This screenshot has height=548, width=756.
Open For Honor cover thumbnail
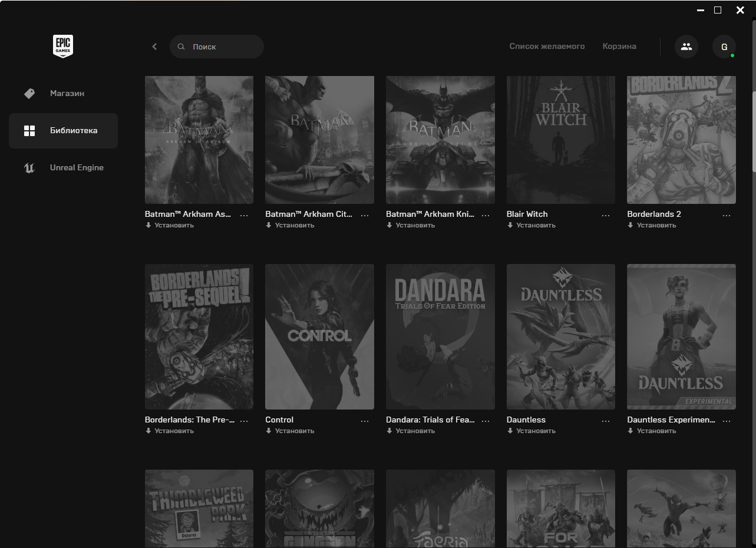click(x=561, y=509)
